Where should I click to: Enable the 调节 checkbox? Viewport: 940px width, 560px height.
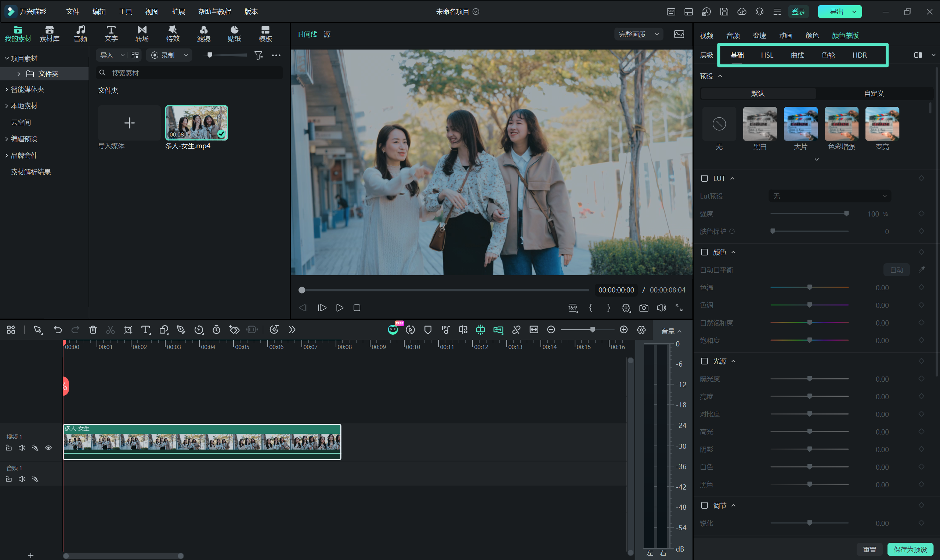[704, 505]
